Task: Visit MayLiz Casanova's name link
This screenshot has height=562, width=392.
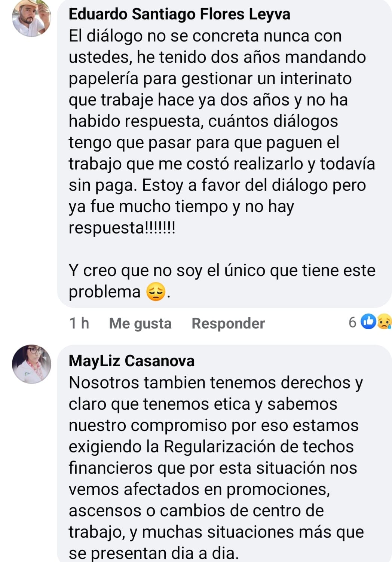Action: (132, 361)
